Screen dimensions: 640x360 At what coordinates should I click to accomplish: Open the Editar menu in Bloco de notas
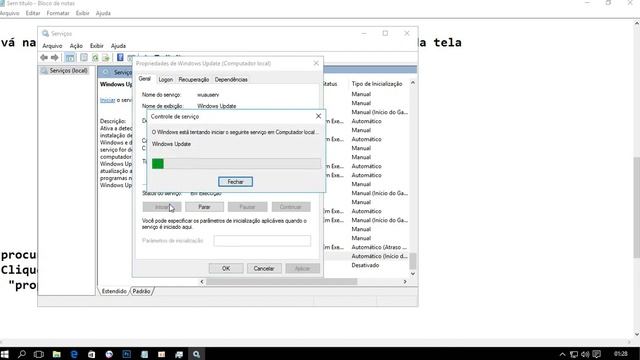pyautogui.click(x=33, y=13)
